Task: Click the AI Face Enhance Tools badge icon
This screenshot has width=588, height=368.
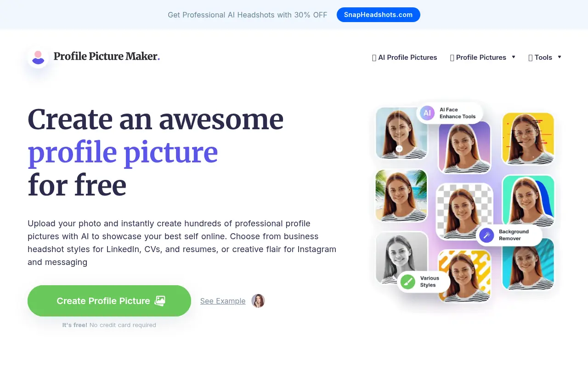Action: [x=427, y=113]
